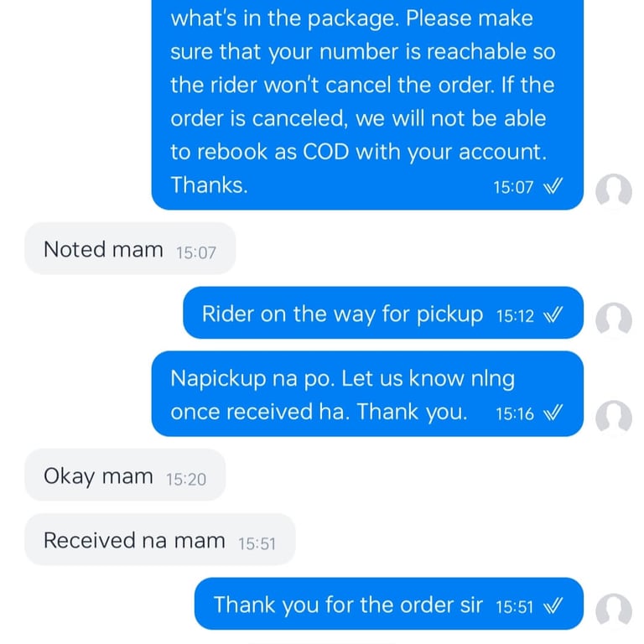Tap the avatar beside the 'Napickup na po' message
Screen dimensions: 644x644
614,418
